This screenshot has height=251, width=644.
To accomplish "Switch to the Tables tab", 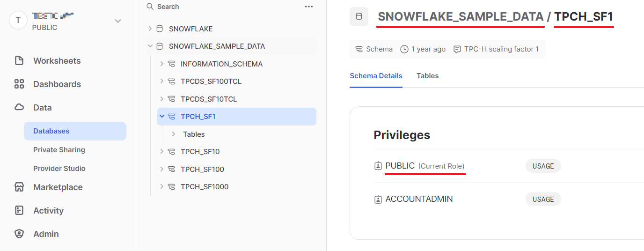I will tap(428, 75).
